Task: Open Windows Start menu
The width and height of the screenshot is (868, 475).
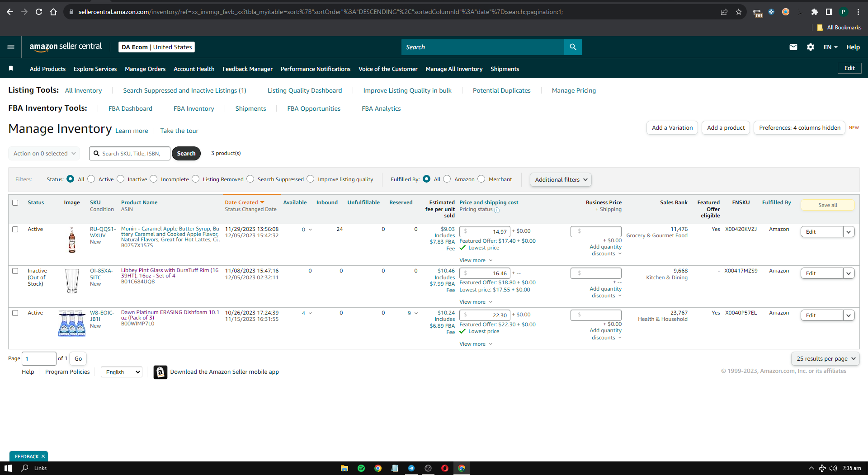Action: [8, 468]
